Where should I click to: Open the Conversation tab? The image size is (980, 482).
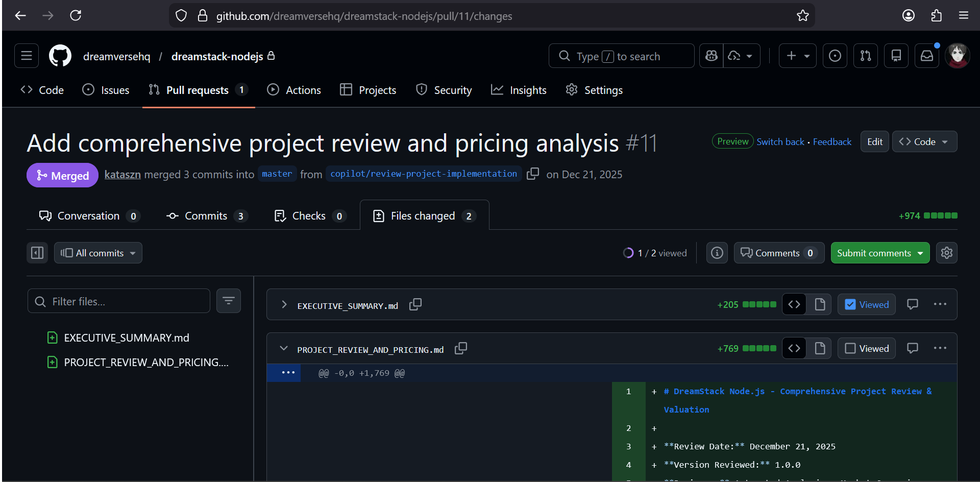(89, 215)
